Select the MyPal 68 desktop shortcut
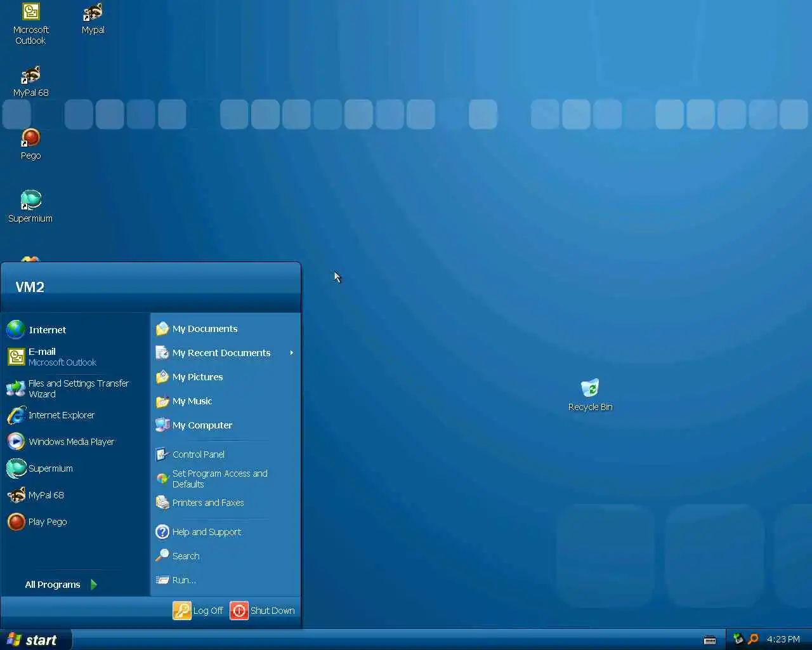 (30, 82)
